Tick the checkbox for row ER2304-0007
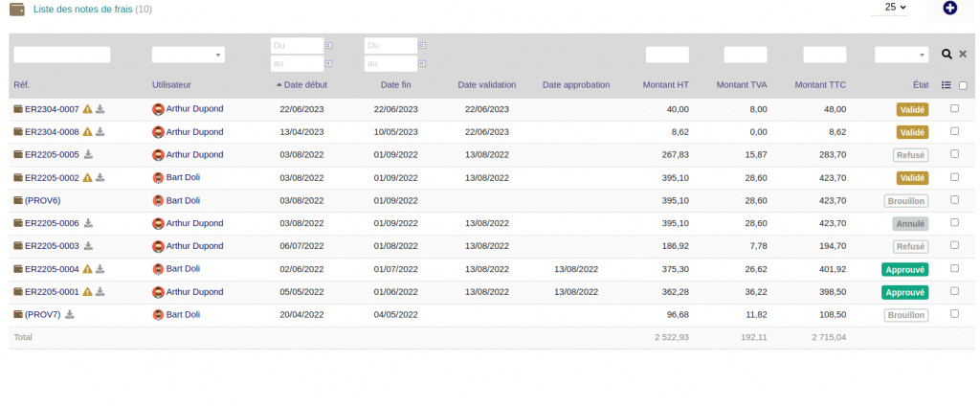Screen dimensions: 980x407 [954, 108]
